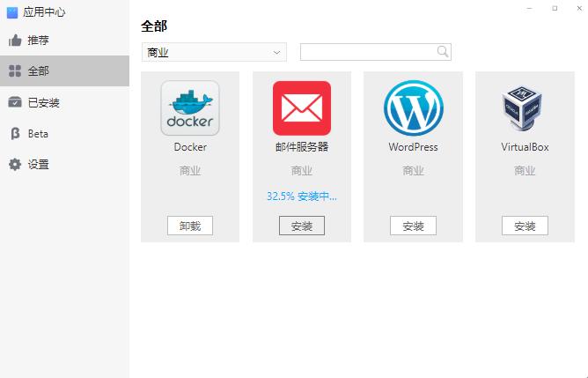Click the dropdown chevron arrow
Screen dimensions: 588x378
click(276, 53)
